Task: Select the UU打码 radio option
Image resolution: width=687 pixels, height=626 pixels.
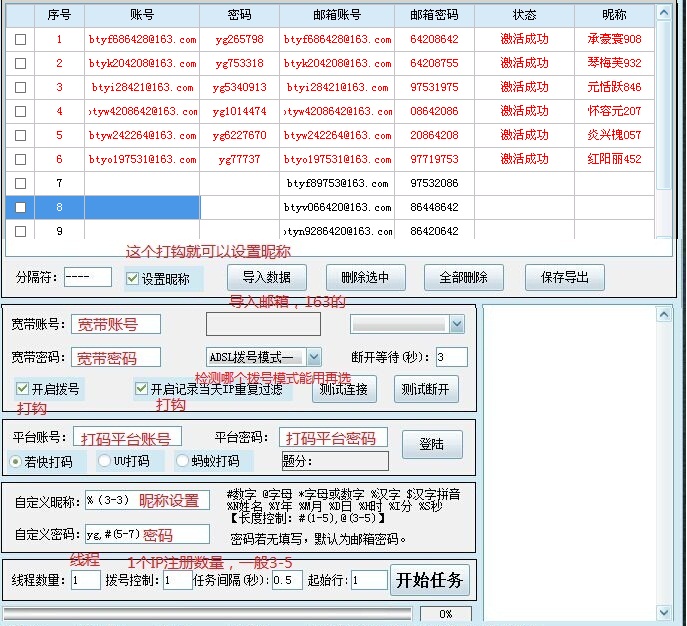Action: (104, 461)
